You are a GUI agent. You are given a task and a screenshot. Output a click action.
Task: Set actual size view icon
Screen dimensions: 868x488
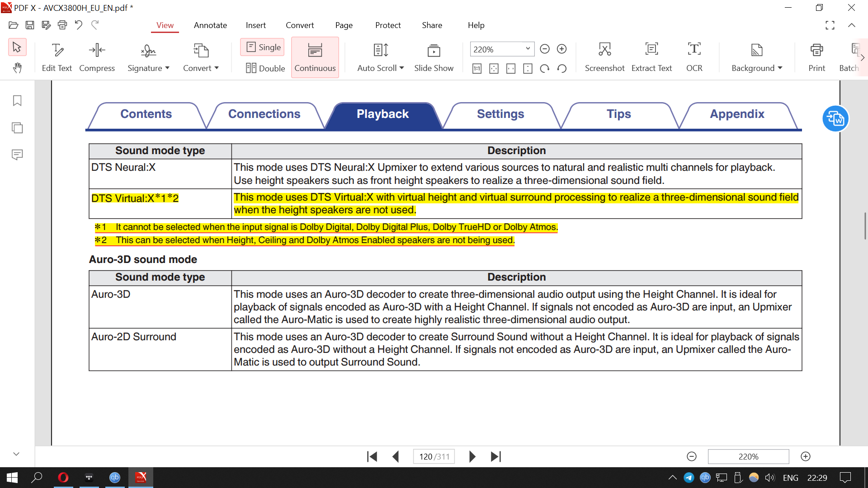point(477,69)
